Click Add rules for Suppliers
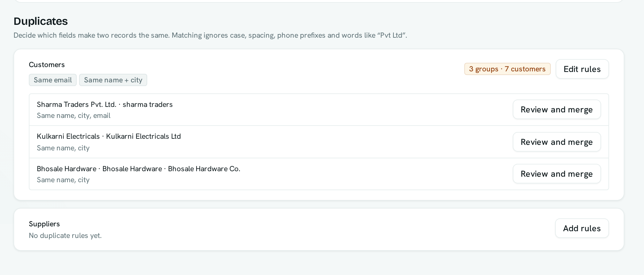Screen dimensions: 644x275 [x=582, y=228]
